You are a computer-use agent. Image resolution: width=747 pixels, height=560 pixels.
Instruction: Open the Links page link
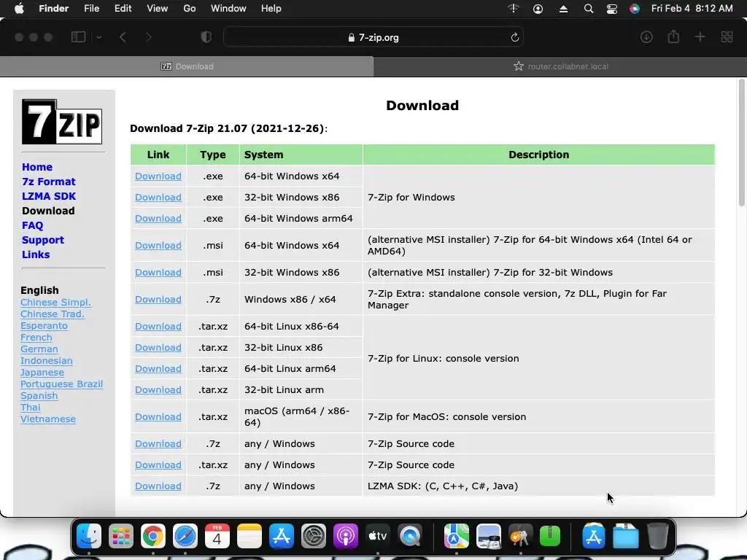click(x=36, y=254)
